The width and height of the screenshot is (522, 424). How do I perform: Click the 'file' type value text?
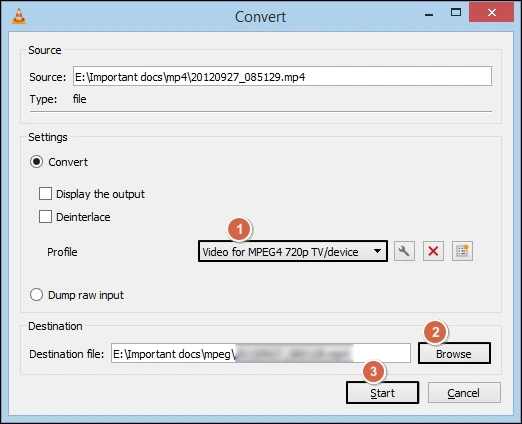pyautogui.click(x=79, y=99)
